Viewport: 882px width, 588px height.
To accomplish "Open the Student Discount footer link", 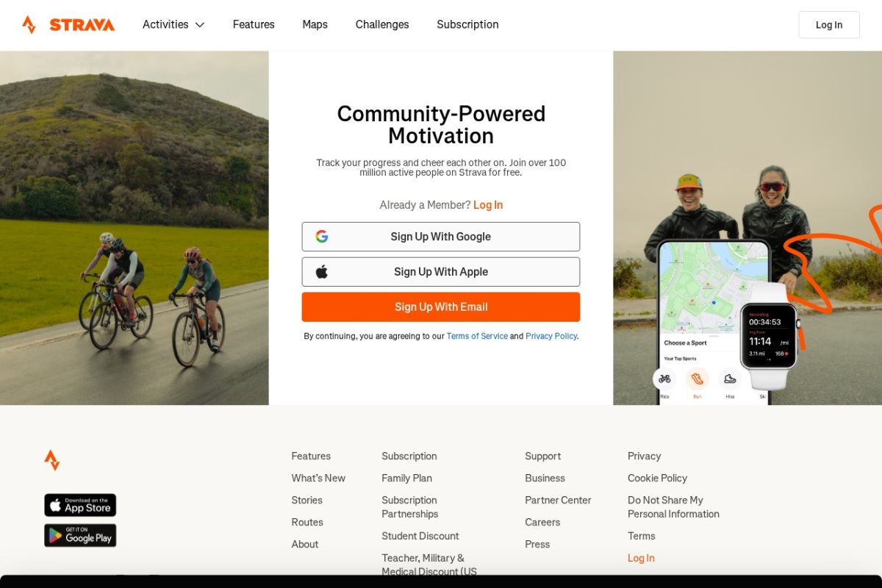I will pos(420,537).
